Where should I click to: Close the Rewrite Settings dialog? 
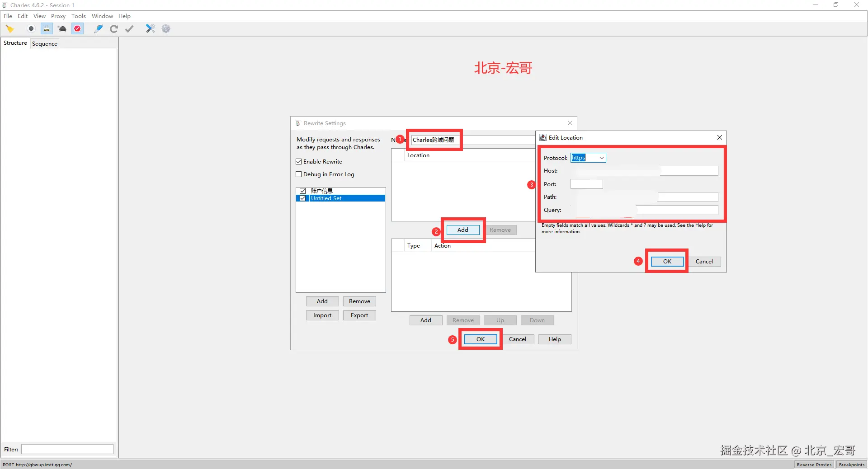[570, 123]
